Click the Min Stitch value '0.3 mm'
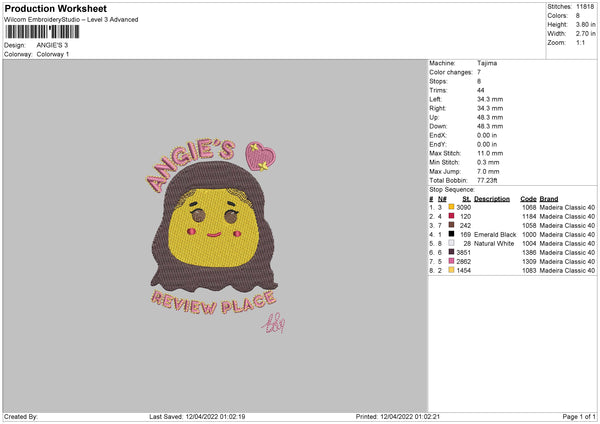 click(488, 162)
